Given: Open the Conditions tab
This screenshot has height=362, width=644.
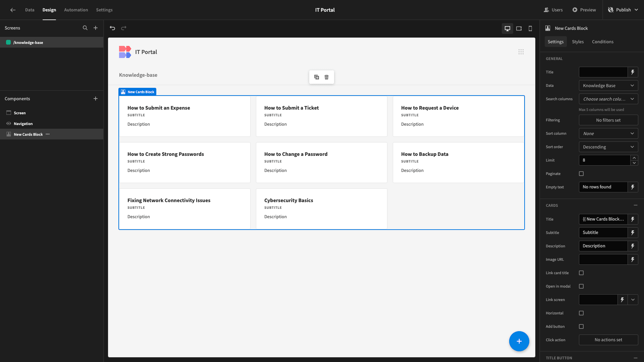Looking at the screenshot, I should 602,42.
